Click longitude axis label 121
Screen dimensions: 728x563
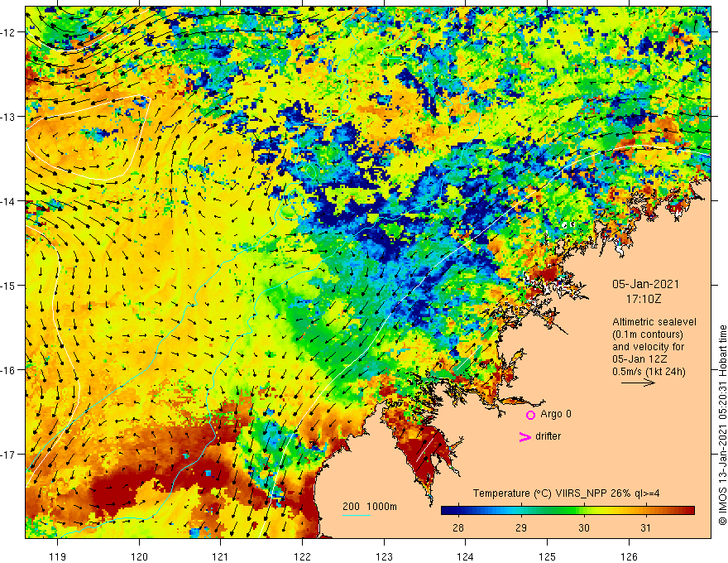pyautogui.click(x=221, y=556)
